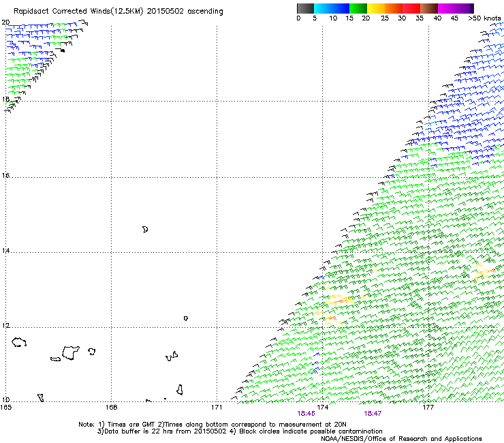Click the latitude label '12'
Screen dimensions: 504x443
5,326
